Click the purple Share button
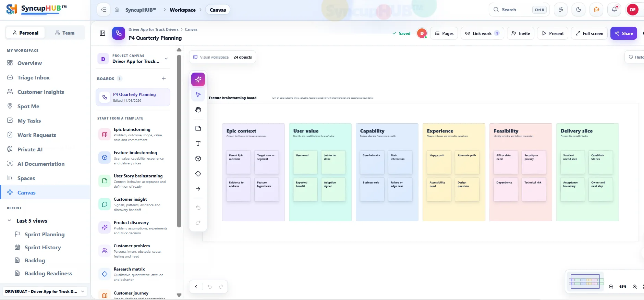Screen dimensions: 644x300 (x=624, y=33)
